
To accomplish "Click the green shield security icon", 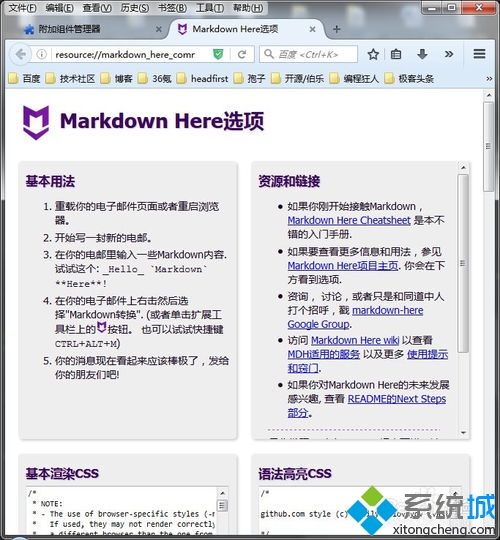I will (218, 54).
